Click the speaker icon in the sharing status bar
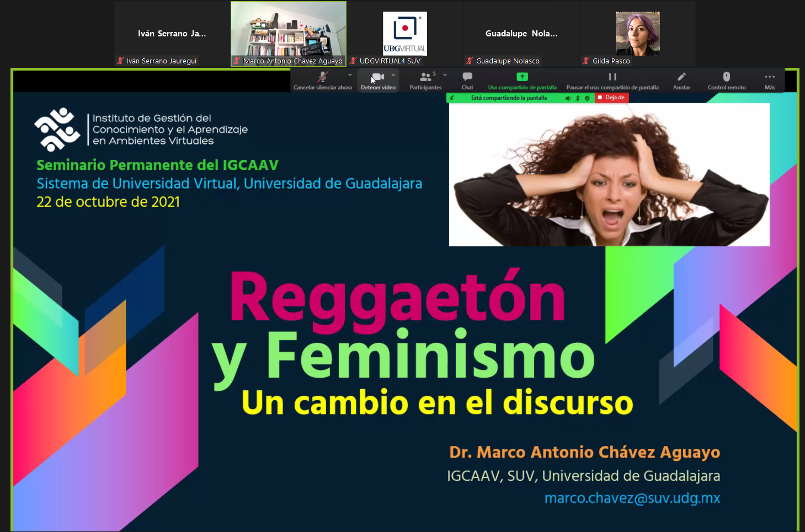Screen dimensions: 805x532 coord(568,98)
